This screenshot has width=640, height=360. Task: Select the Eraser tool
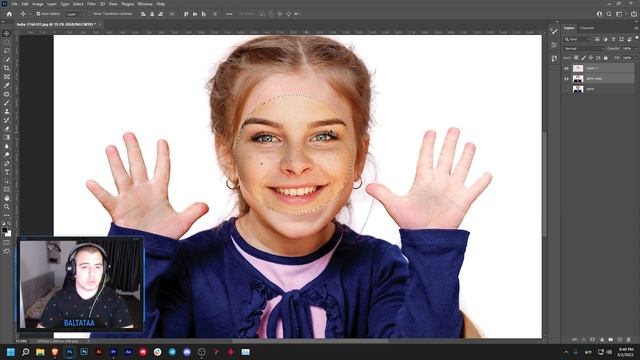click(7, 129)
